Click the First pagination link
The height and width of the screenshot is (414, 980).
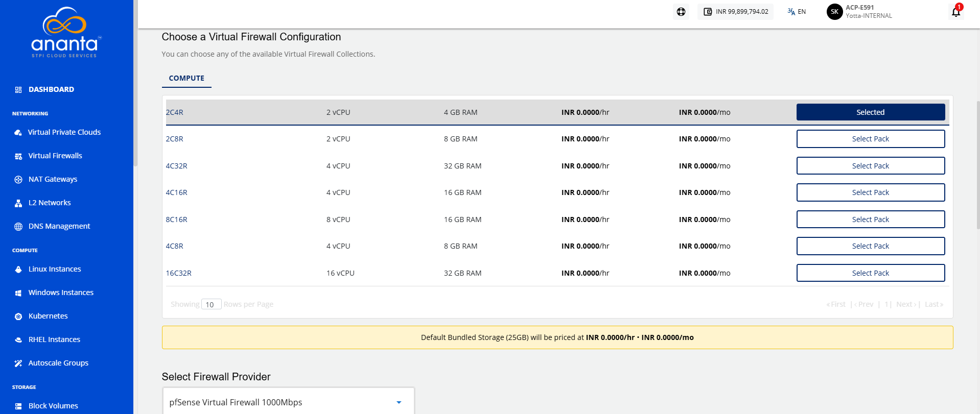coord(836,304)
